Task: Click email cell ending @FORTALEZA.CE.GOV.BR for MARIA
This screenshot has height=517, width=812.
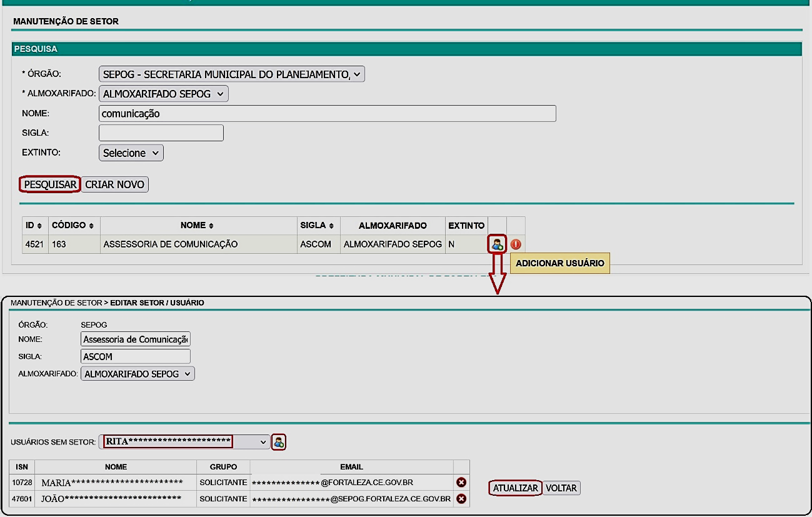Action: 352,483
